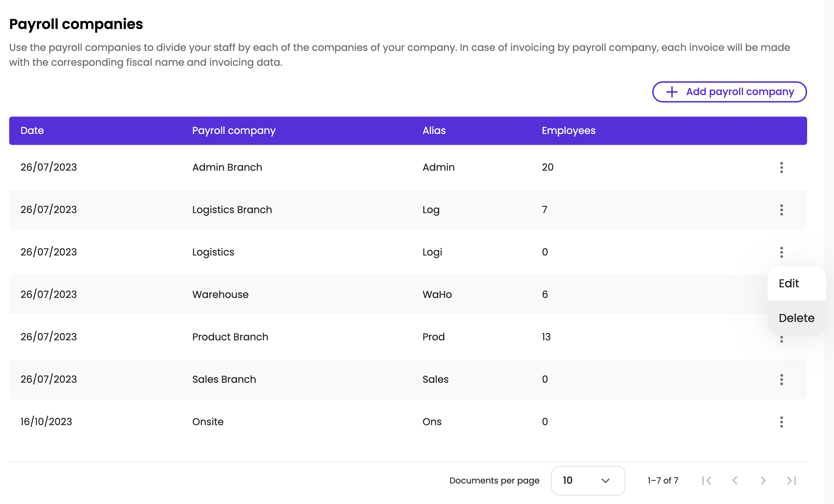Select the Product Branch row name
Screen dimensions: 834x504
pyautogui.click(x=230, y=337)
